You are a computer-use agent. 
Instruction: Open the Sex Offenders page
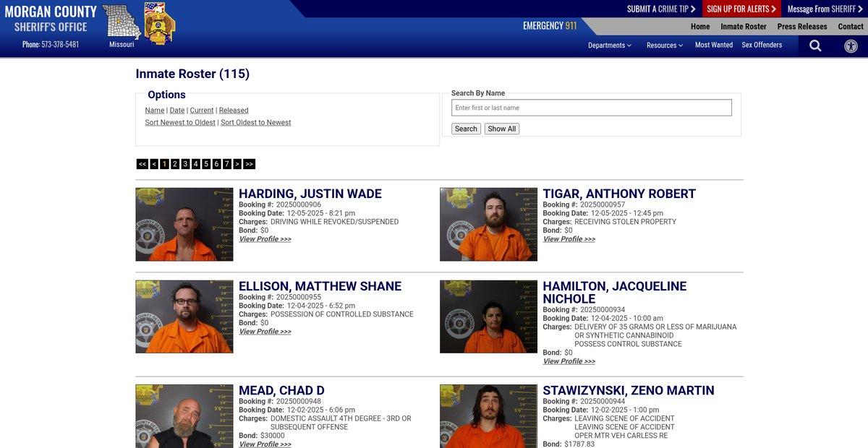[762, 45]
